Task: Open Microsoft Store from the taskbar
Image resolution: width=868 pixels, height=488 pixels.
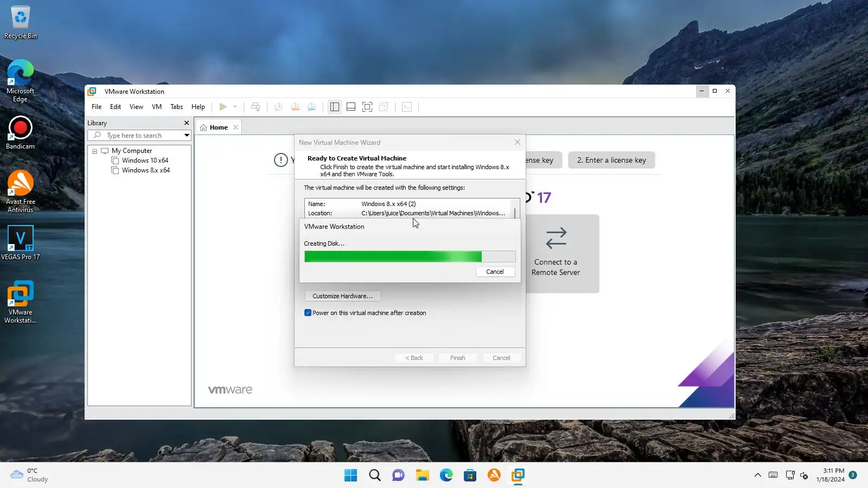Action: 470,476
